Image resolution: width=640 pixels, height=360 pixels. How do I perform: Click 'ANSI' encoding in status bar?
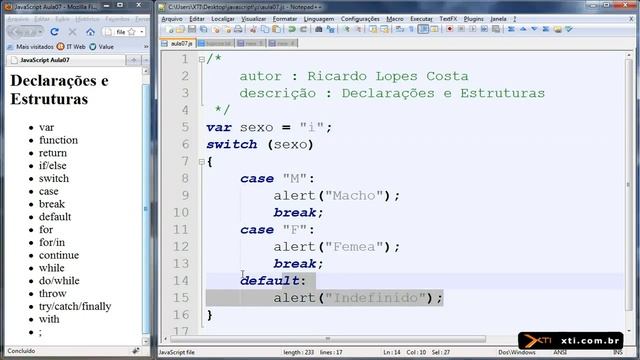(x=560, y=352)
